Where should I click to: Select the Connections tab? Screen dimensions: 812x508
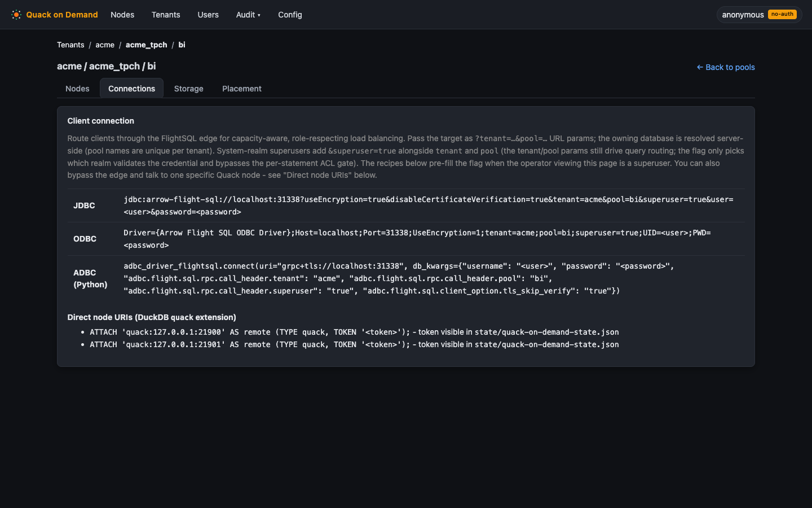point(132,89)
